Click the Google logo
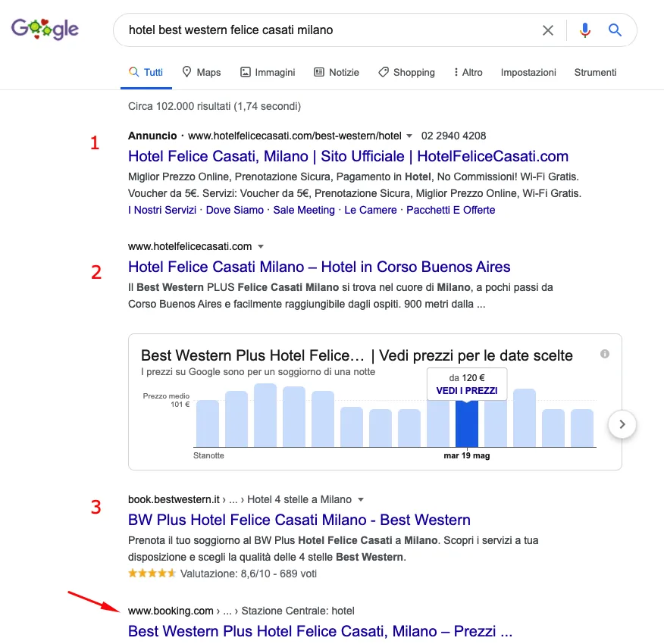The width and height of the screenshot is (664, 644). coord(45,30)
